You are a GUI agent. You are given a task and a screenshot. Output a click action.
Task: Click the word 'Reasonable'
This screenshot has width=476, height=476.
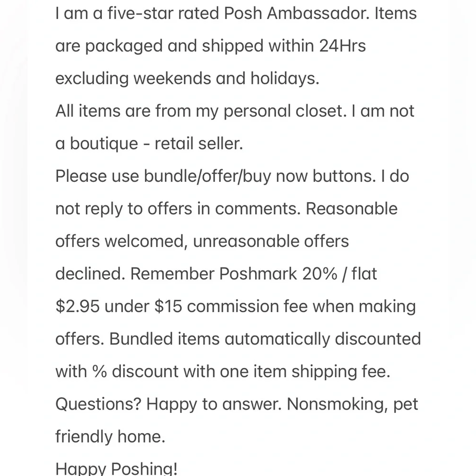(x=352, y=208)
